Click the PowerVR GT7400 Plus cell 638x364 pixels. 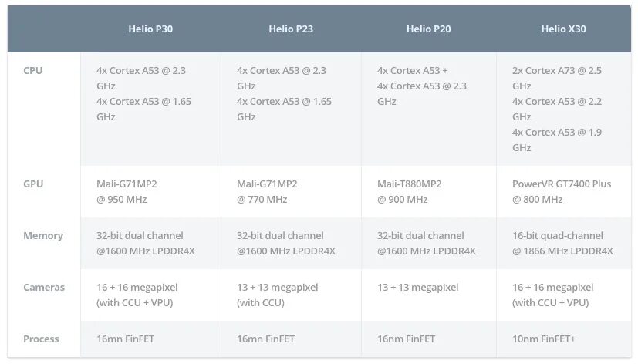click(561, 191)
